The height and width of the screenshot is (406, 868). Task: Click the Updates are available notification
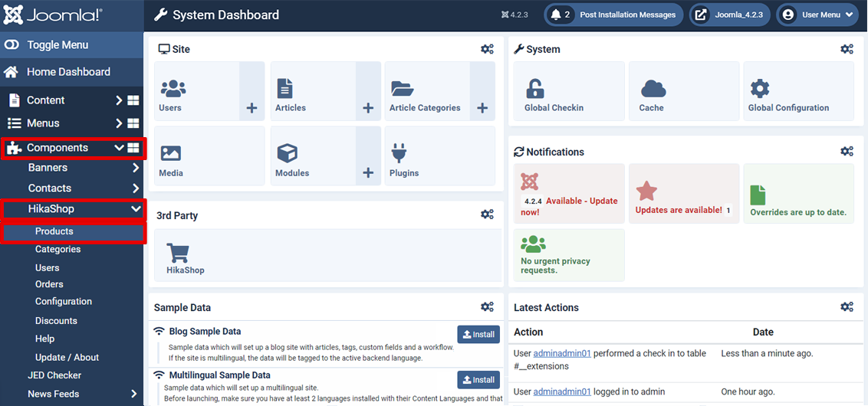[x=684, y=194]
